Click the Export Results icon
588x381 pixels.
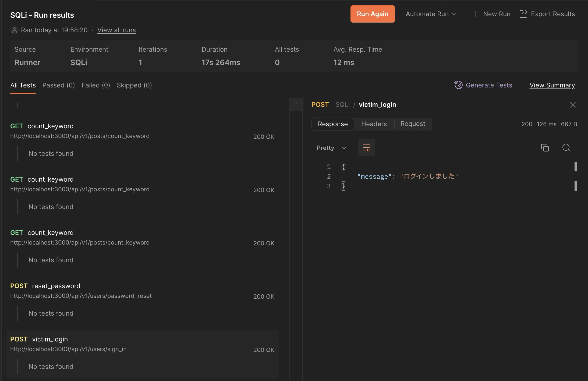tap(523, 14)
